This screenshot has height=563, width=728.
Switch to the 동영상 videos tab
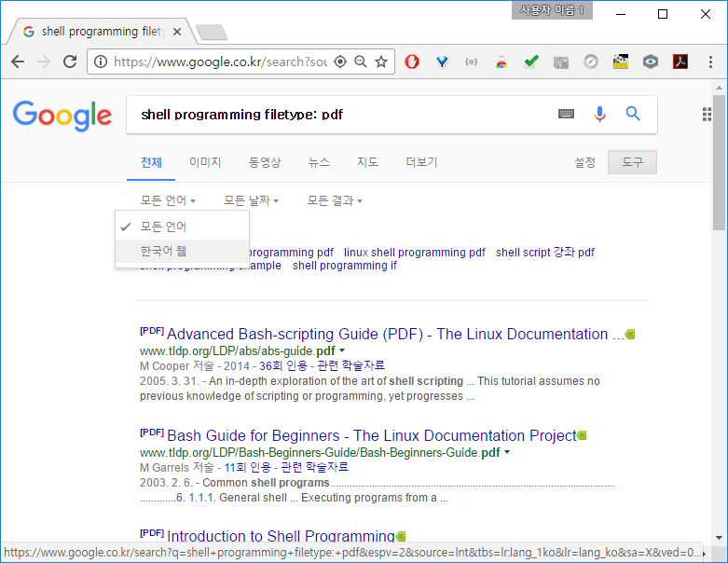(x=265, y=162)
